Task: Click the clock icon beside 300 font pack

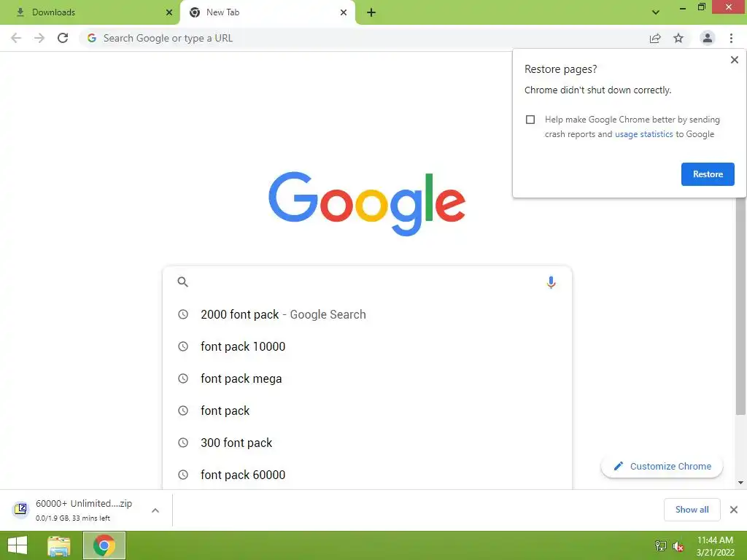Action: coord(183,443)
